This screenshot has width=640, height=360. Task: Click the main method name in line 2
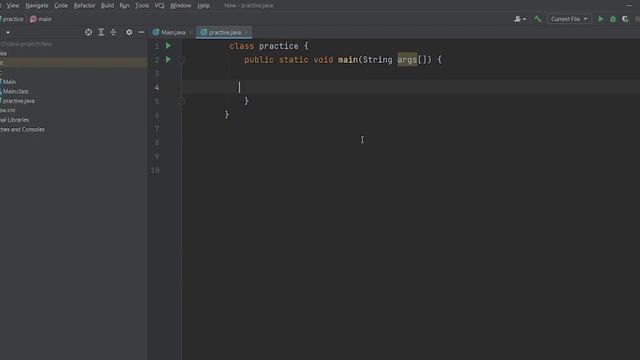348,60
